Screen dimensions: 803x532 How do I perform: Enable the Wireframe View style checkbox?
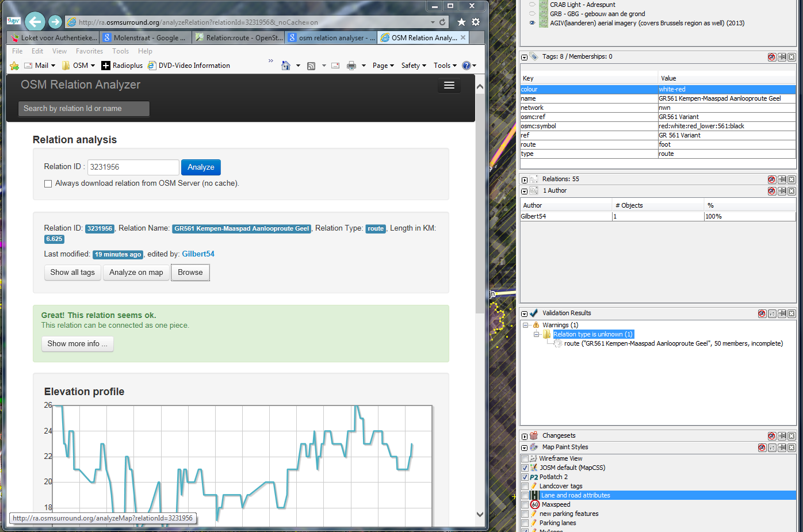pyautogui.click(x=525, y=459)
